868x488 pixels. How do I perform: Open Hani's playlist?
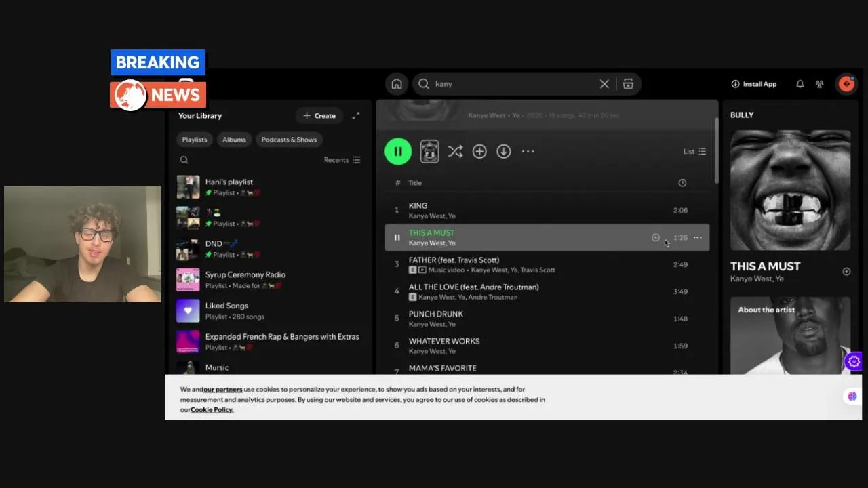point(271,187)
